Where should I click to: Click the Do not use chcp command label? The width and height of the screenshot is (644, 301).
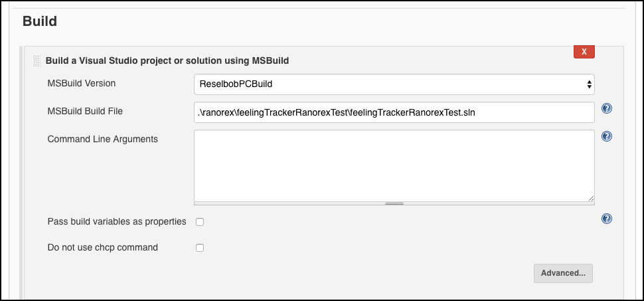point(103,248)
